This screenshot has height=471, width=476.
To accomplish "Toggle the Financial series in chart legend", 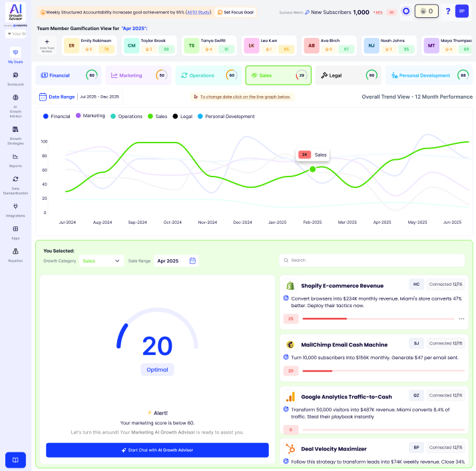I will tap(56, 117).
